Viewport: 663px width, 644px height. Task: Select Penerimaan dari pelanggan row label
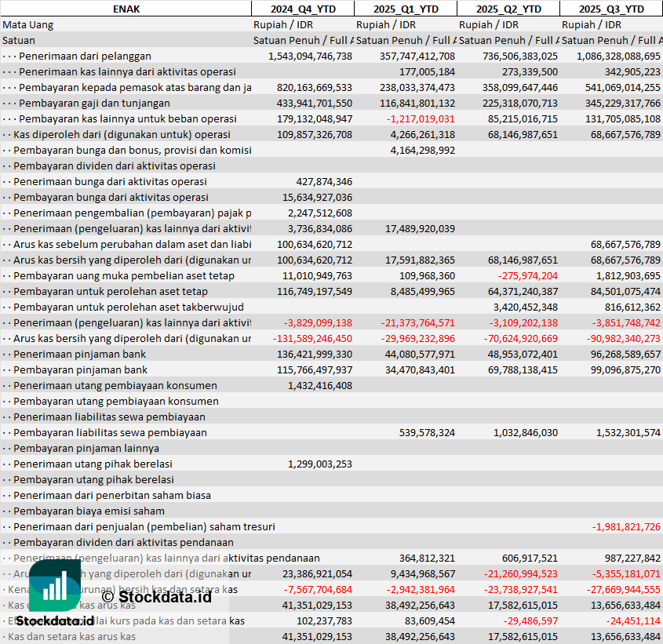coord(85,56)
